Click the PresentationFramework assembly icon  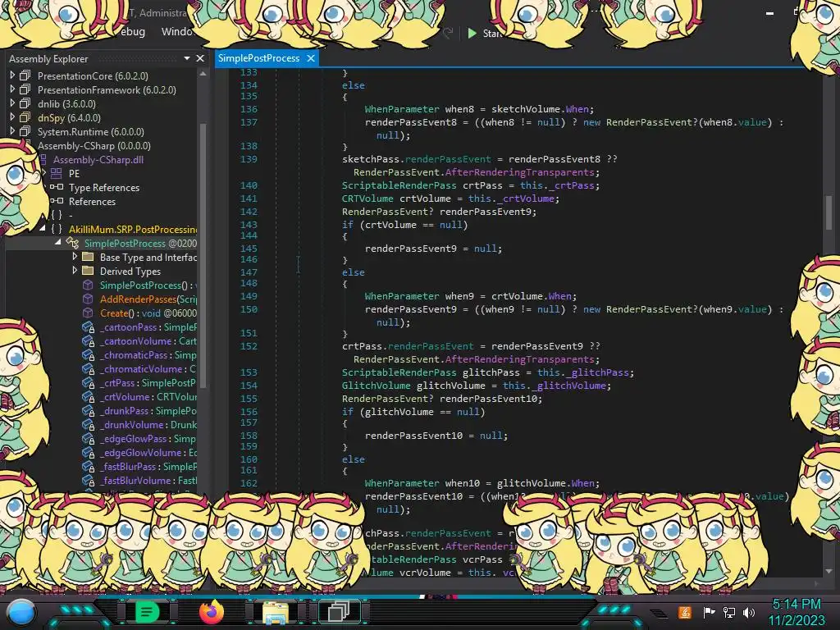(x=25, y=89)
